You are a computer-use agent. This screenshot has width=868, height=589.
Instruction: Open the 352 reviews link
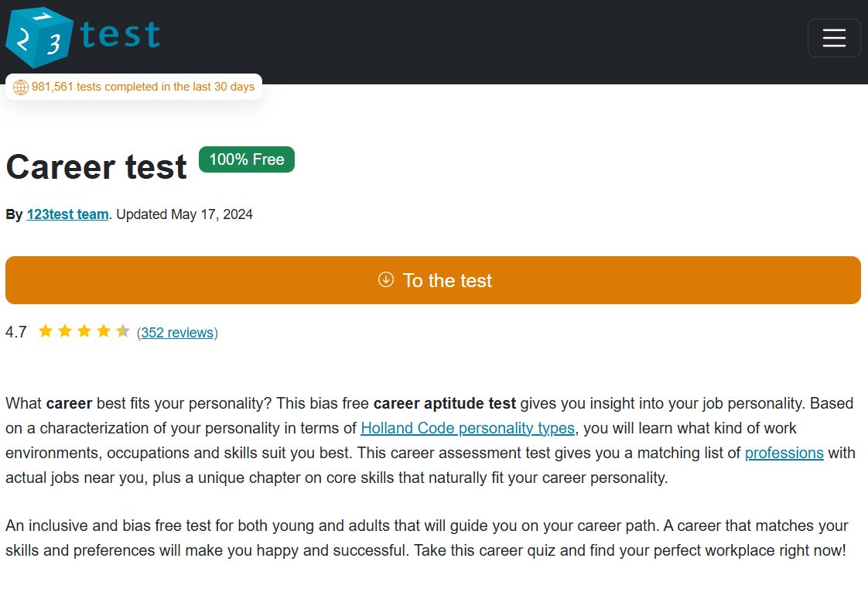click(177, 332)
